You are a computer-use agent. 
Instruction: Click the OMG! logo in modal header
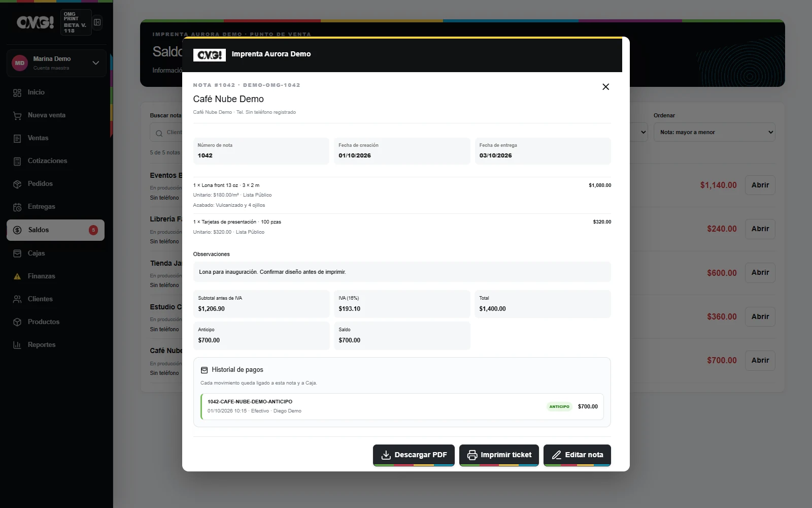(x=210, y=55)
